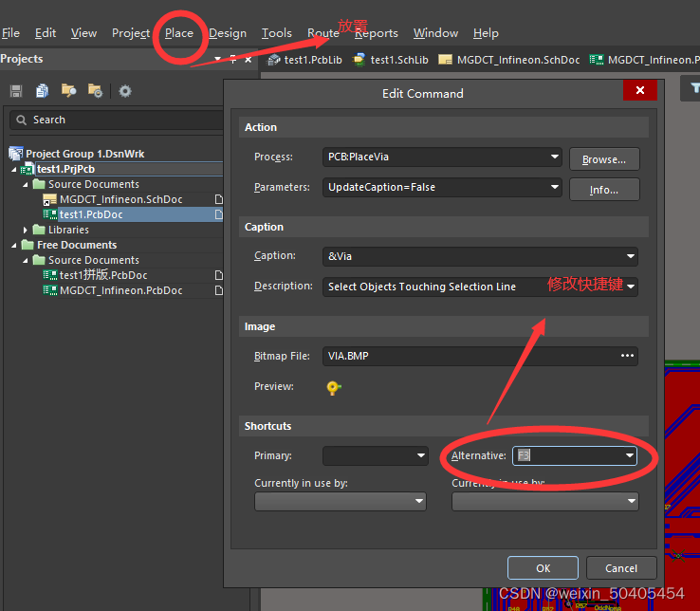Click the document status icon beside test1.PcbDoc
This screenshot has height=611, width=700.
[x=219, y=214]
